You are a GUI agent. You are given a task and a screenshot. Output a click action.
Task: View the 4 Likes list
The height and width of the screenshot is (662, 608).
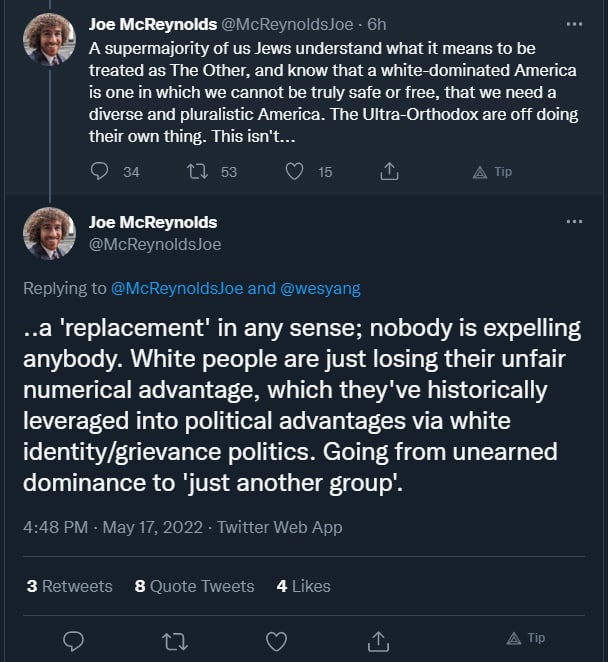[x=303, y=586]
